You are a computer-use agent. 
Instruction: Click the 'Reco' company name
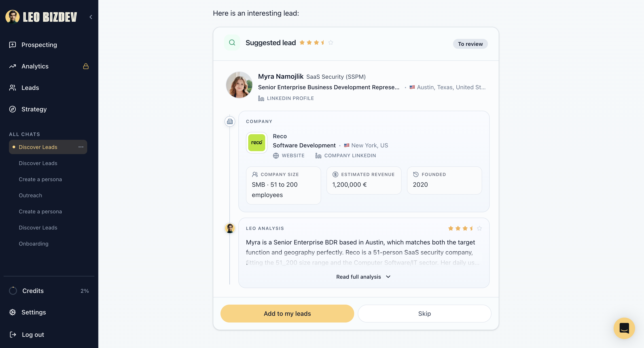click(x=280, y=136)
